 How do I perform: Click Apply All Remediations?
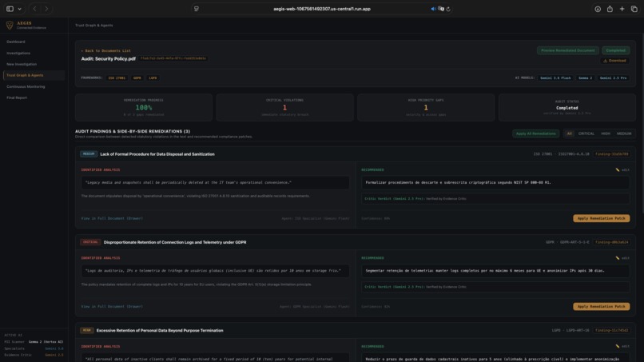535,133
